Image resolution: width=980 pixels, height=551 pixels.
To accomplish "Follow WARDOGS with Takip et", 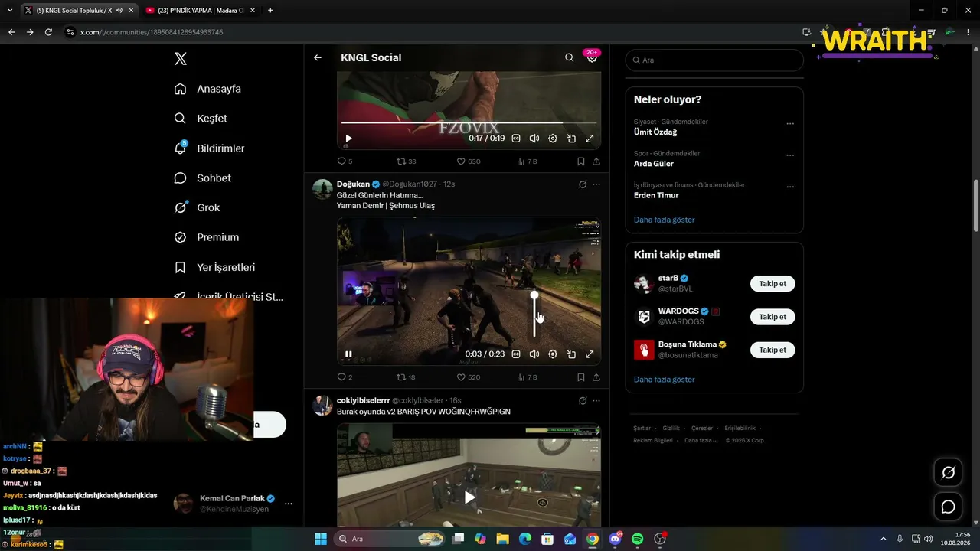I will (x=773, y=317).
